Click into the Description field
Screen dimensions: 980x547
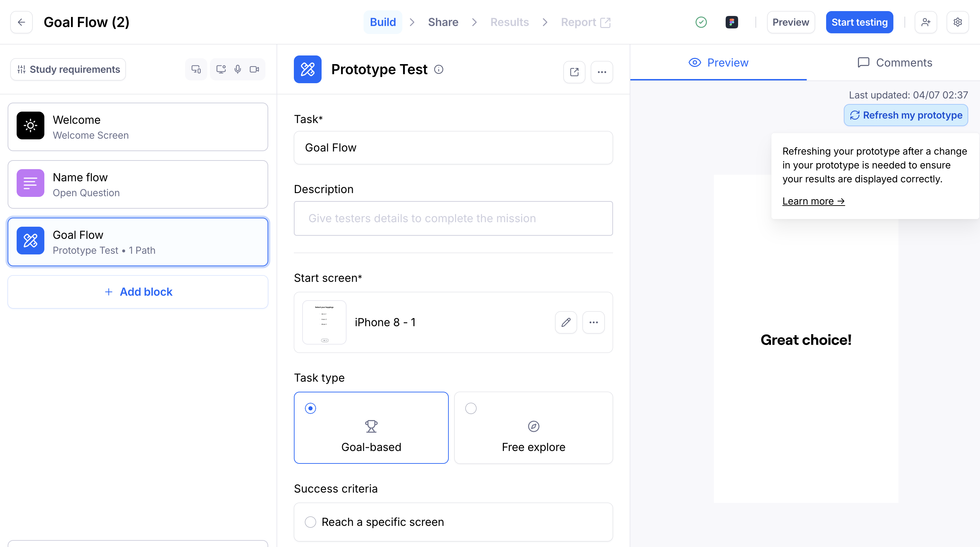453,218
